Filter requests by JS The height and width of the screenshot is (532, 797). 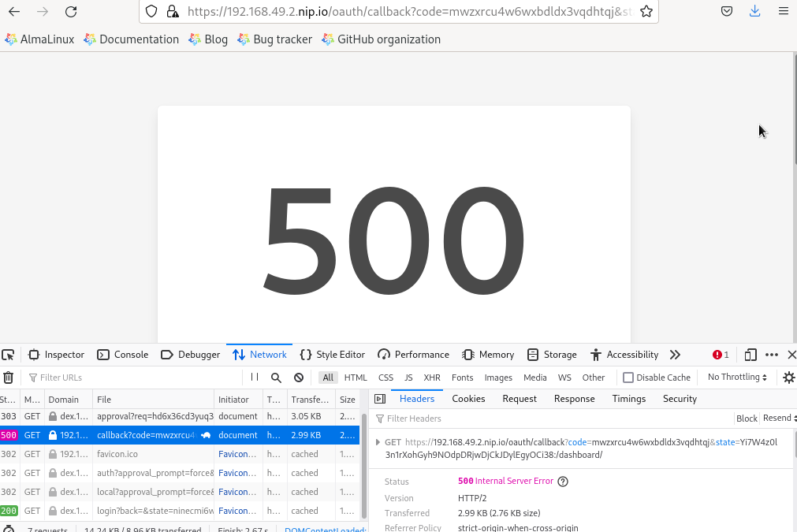tap(408, 378)
